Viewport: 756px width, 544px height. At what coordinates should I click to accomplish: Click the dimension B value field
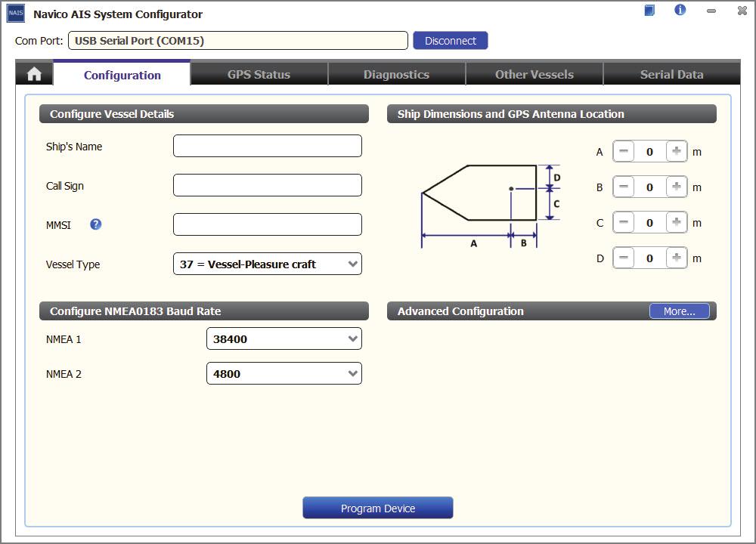pyautogui.click(x=650, y=187)
